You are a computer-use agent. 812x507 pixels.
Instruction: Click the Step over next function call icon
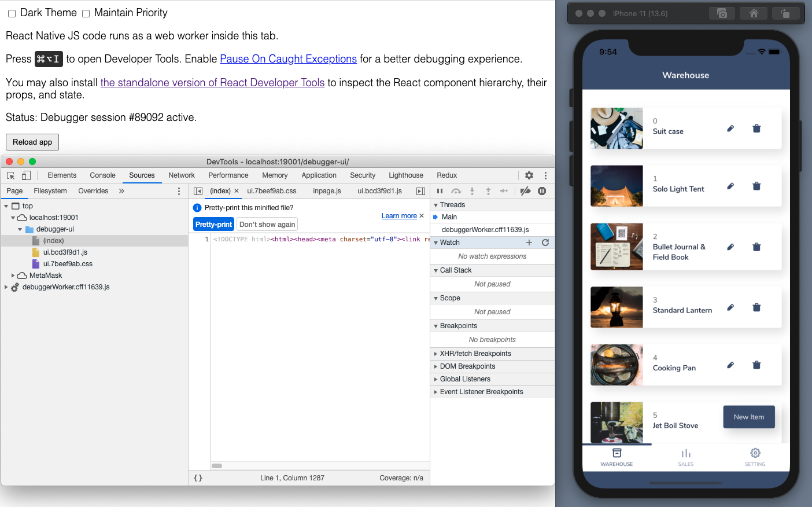[x=456, y=191]
